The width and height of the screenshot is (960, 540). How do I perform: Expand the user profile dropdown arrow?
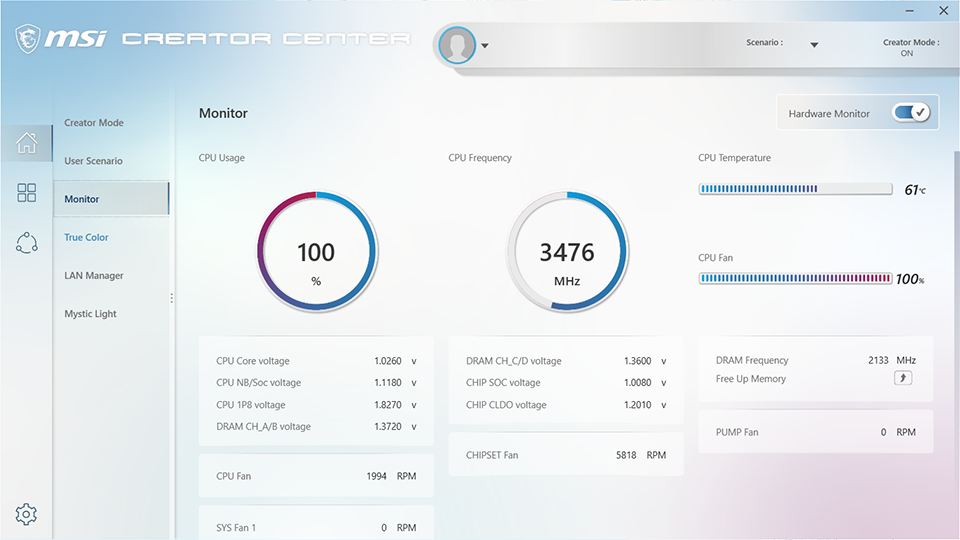click(484, 46)
